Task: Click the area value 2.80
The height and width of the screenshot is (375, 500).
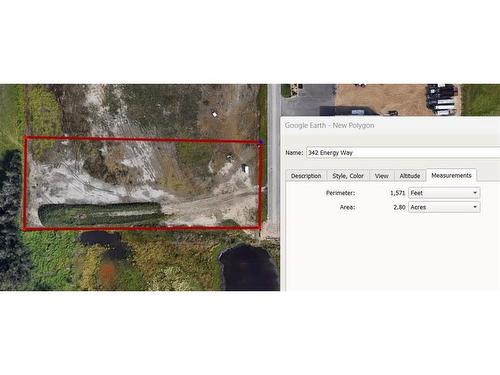Action: tap(399, 207)
